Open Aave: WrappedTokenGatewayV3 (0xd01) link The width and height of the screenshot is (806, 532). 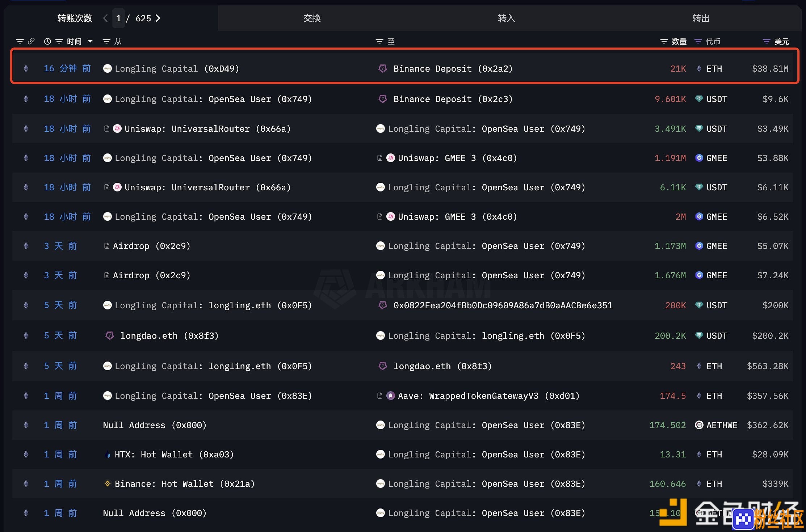pyautogui.click(x=489, y=396)
